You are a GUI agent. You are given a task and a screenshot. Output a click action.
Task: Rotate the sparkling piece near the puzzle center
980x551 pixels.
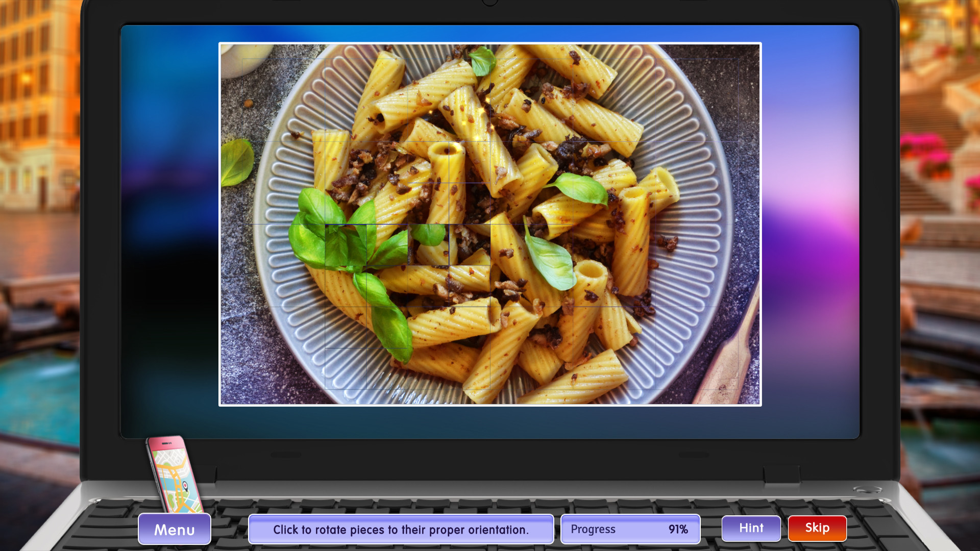[470, 102]
